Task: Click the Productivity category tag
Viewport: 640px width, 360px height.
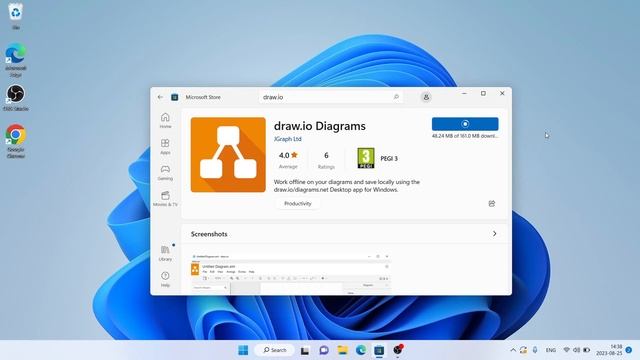Action: tap(298, 203)
